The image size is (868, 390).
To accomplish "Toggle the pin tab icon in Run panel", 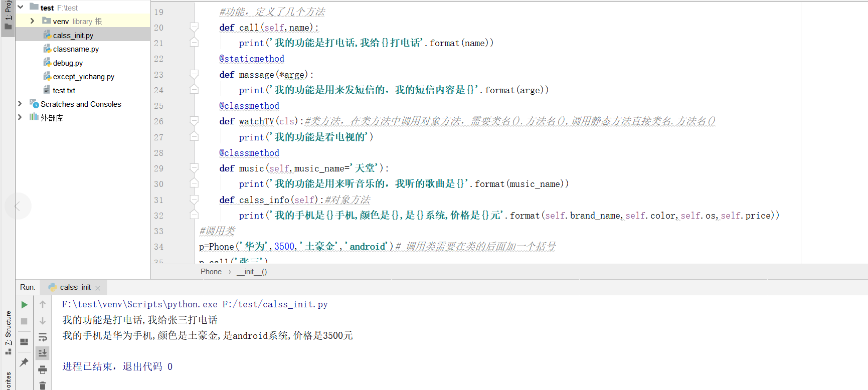I will [x=24, y=362].
